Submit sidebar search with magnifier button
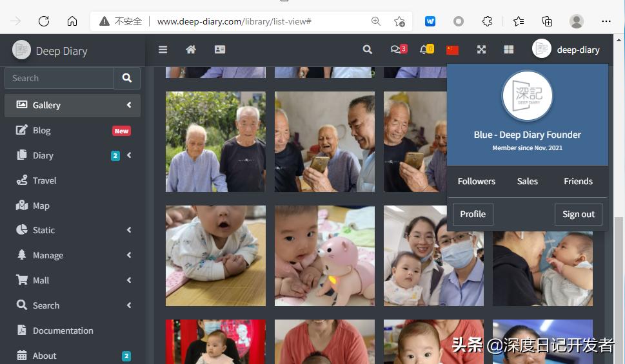625x364 pixels. pyautogui.click(x=127, y=78)
